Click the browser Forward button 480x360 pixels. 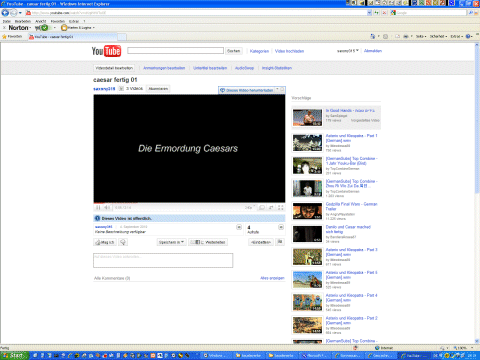[x=14, y=13]
